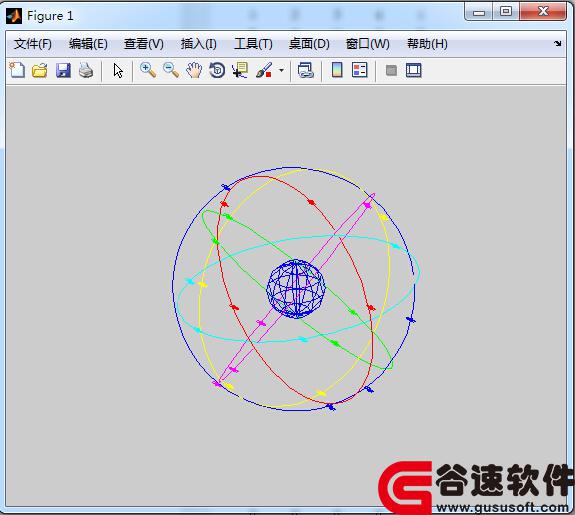Screen dimensions: 575x515
Task: Print the figure with the printer icon
Action: [86, 70]
